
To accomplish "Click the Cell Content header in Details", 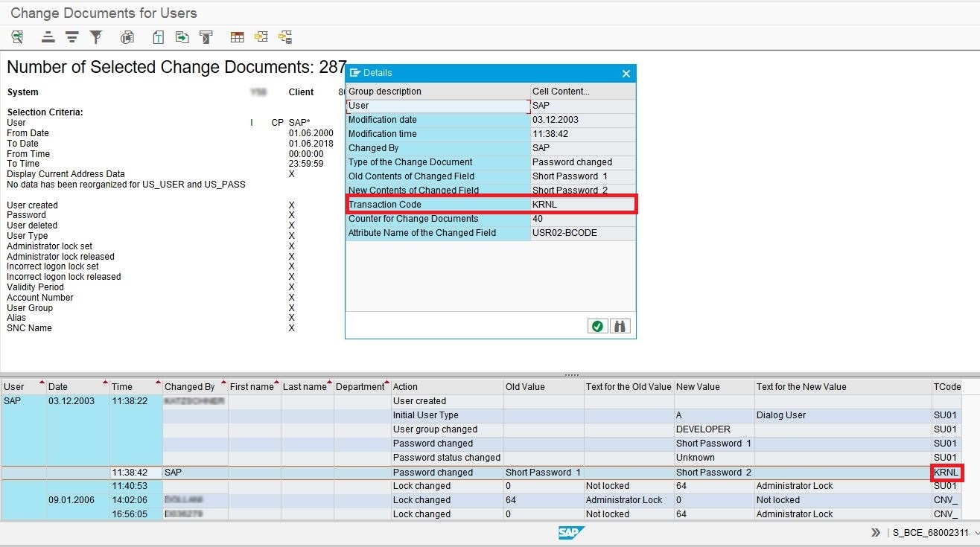I will tap(583, 92).
